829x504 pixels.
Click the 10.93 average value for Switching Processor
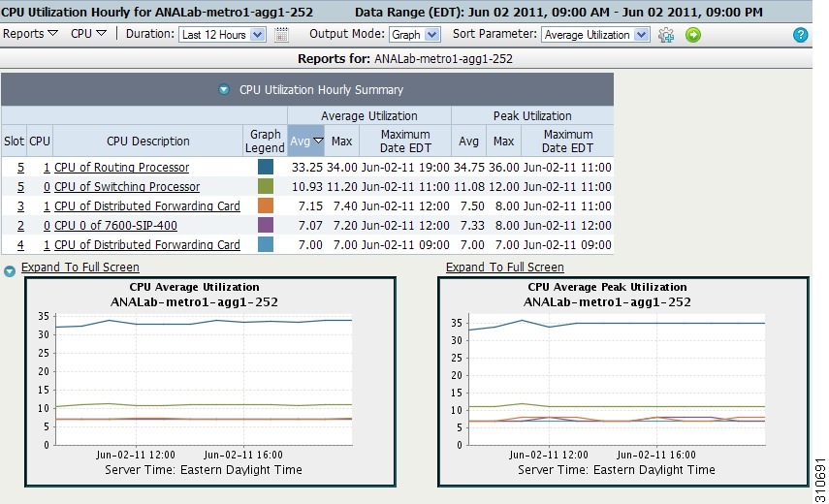(x=307, y=187)
